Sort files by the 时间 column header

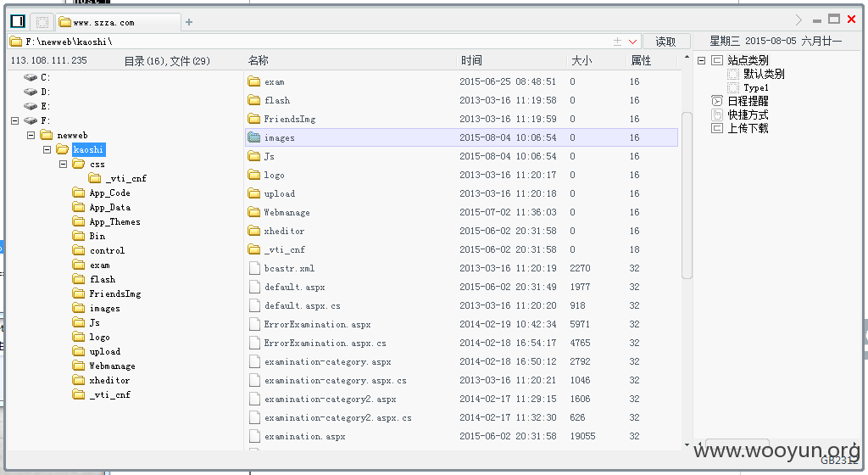point(471,60)
